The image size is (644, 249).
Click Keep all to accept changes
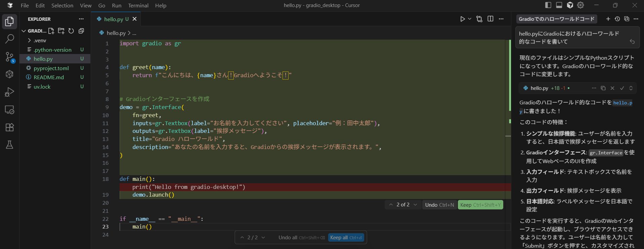pyautogui.click(x=346, y=238)
